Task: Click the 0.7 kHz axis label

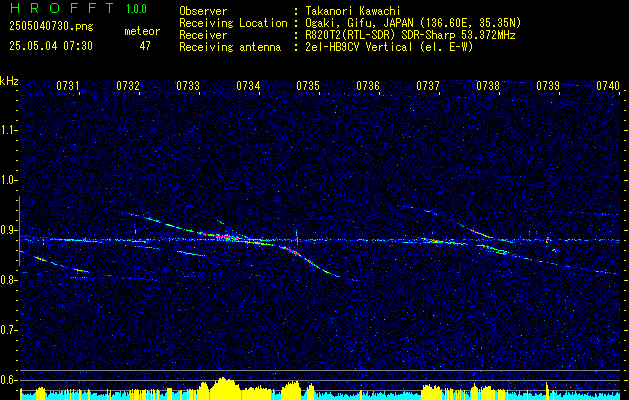Action: 8,331
